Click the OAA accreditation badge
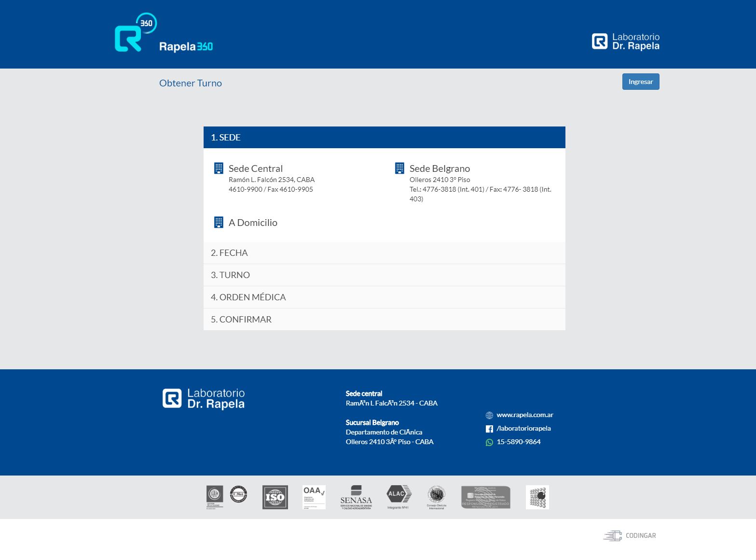 tap(314, 497)
